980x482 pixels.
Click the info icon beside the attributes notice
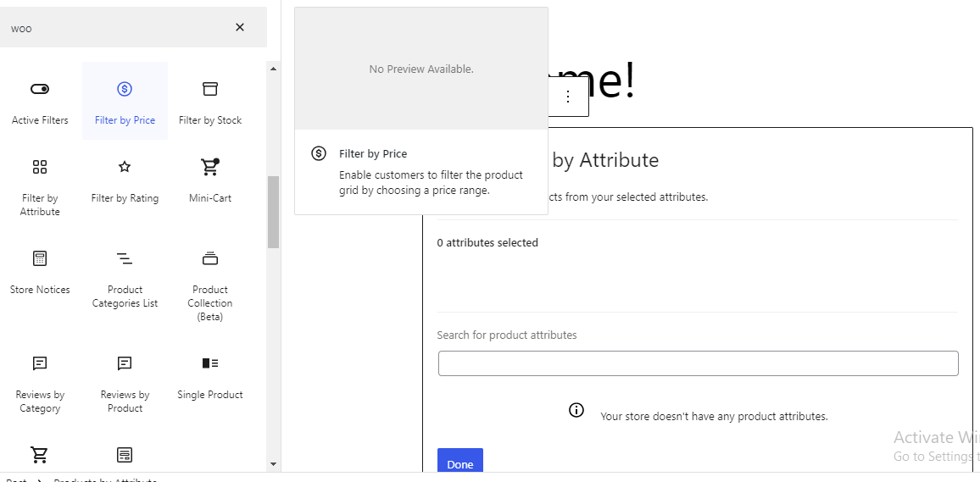[x=576, y=410]
